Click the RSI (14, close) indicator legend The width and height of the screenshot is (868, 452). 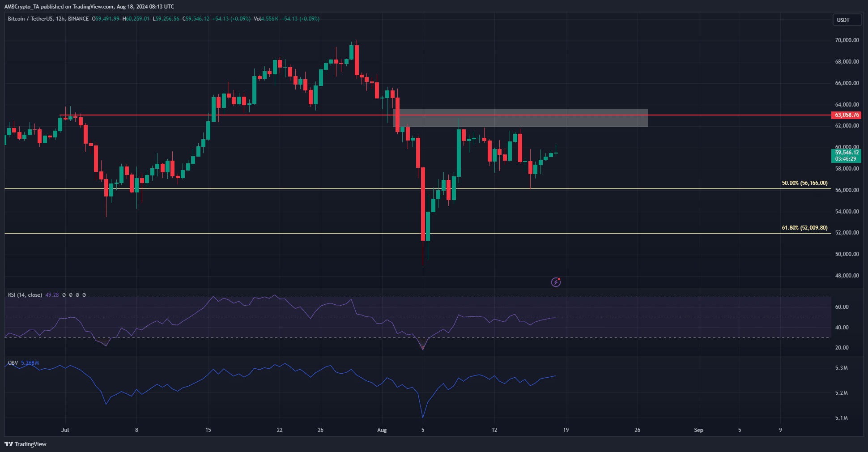25,295
